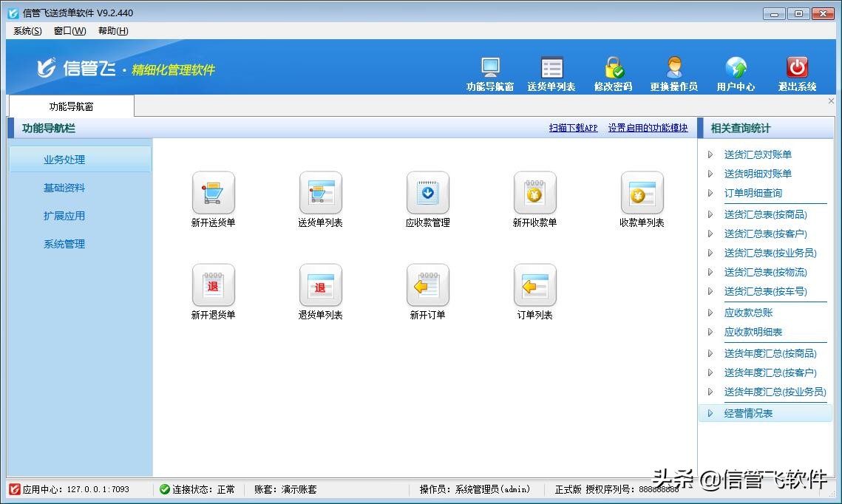Click 退出系统 power icon

[x=797, y=68]
